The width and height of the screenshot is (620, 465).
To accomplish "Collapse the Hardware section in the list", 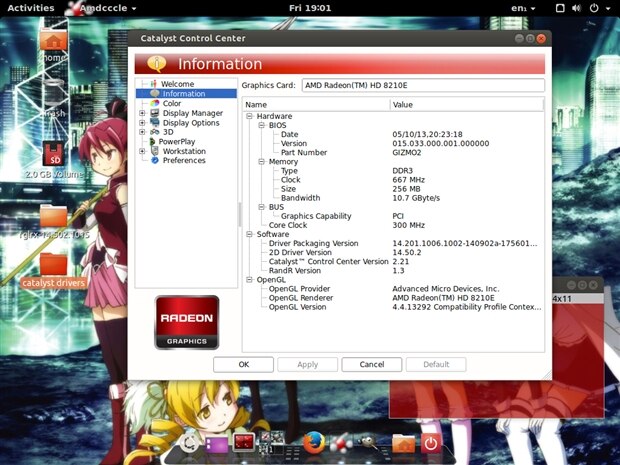I will [249, 116].
